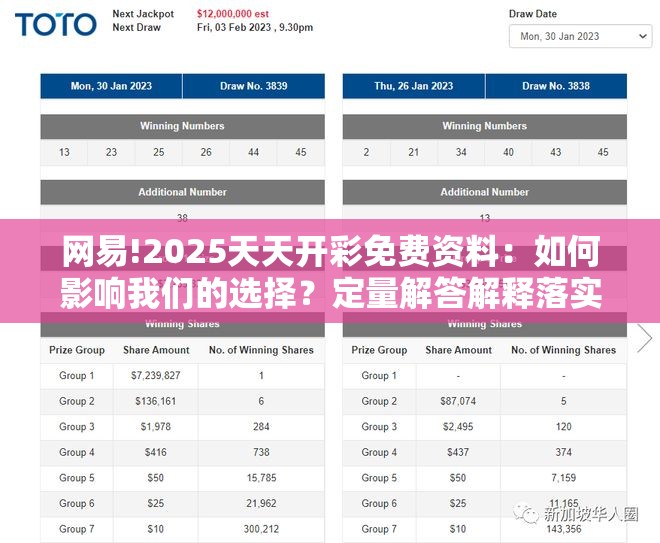Select winning number 25 in draw 3839
This screenshot has height=543, width=660.
point(159,152)
